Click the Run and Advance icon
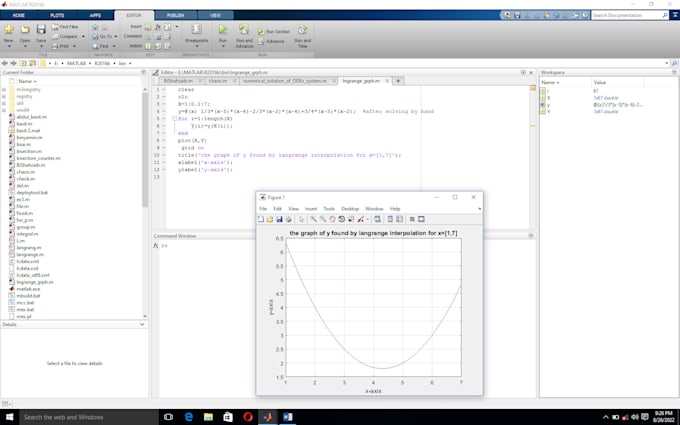The image size is (680, 425). [x=244, y=29]
